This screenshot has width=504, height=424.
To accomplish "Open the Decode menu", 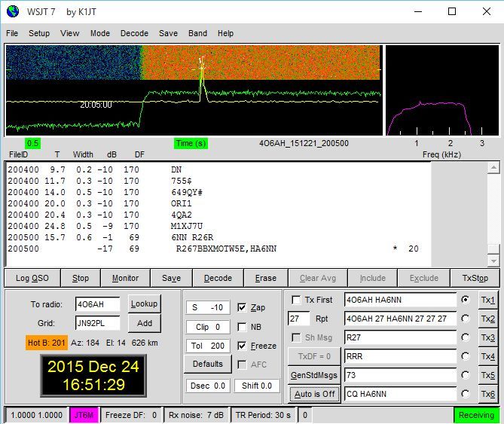I will click(134, 33).
